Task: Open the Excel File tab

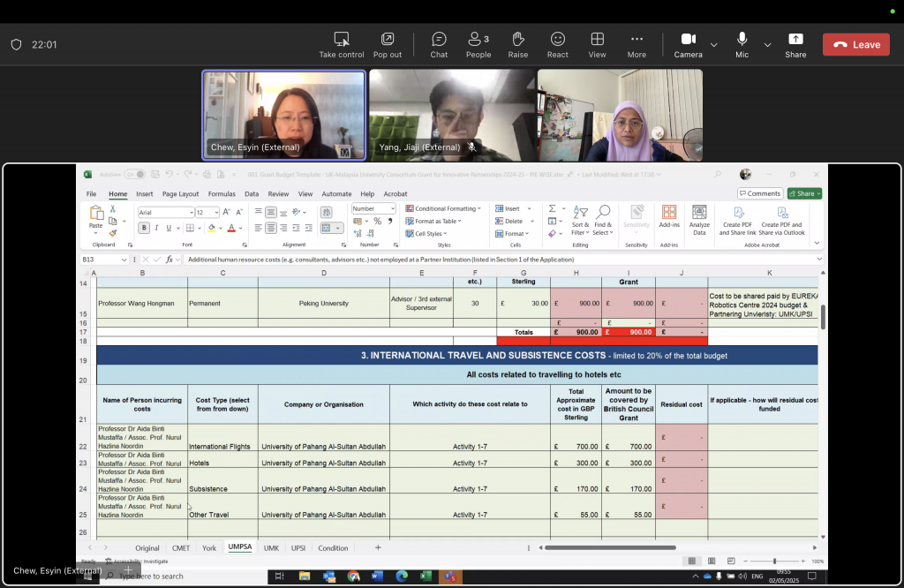Action: click(91, 193)
